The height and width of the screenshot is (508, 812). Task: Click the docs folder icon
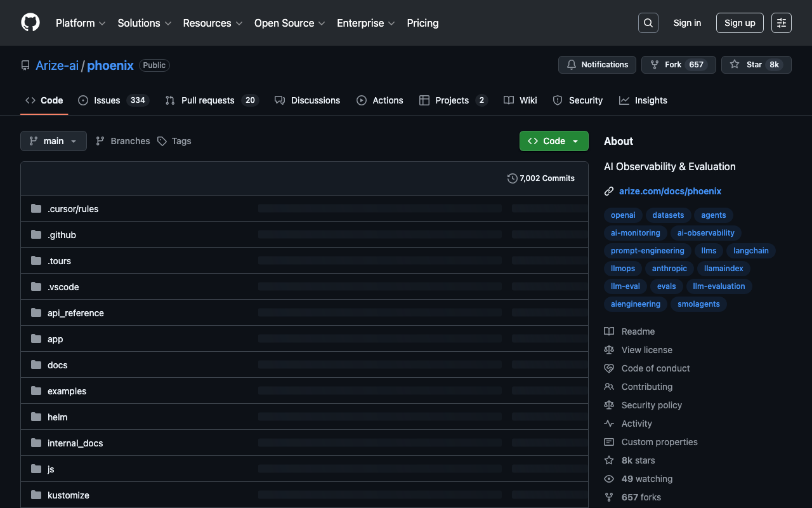[36, 365]
